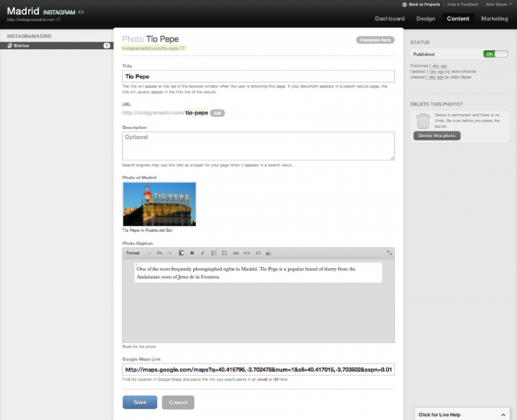The width and height of the screenshot is (517, 420).
Task: Open the Design tab
Action: (426, 19)
